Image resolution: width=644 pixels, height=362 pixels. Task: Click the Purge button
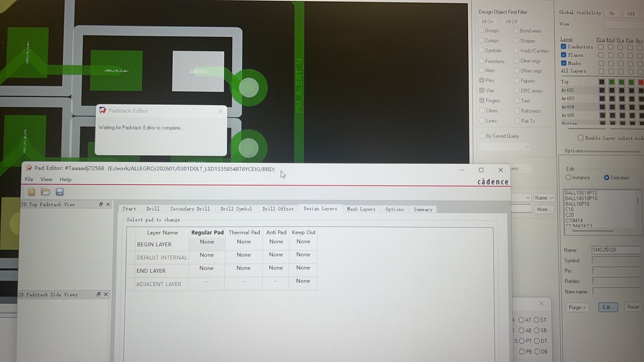click(x=577, y=307)
